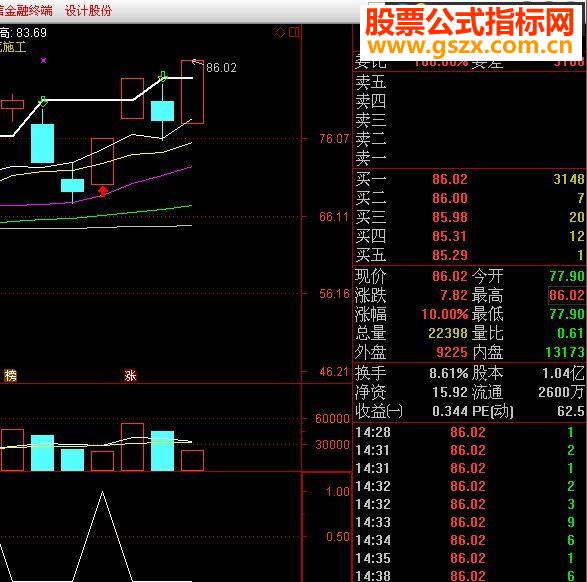Select the latest candle labeled 86.02
Screen dimensions: 587x582
(192, 92)
